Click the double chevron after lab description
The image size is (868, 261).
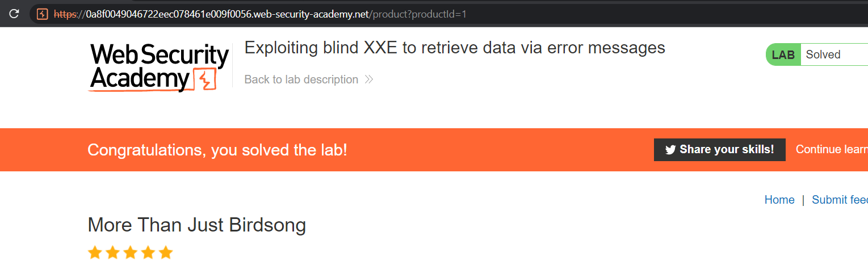pos(369,79)
